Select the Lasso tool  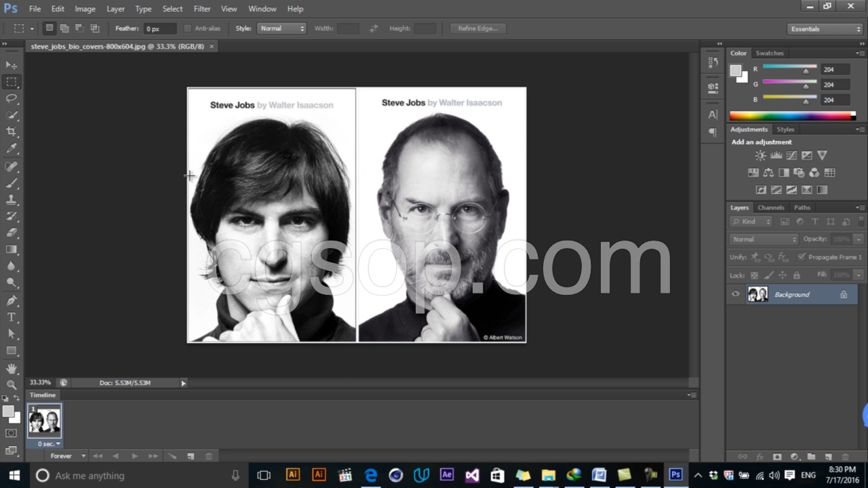(x=12, y=98)
